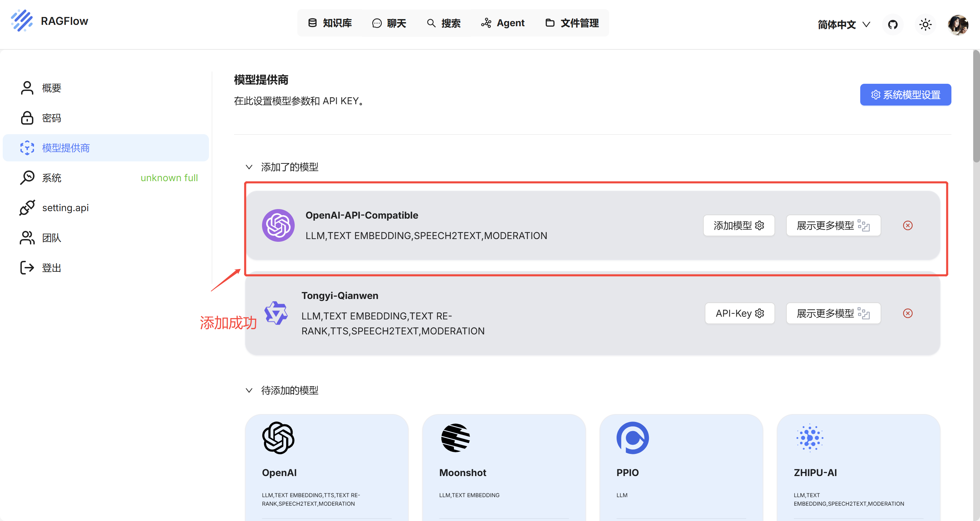The width and height of the screenshot is (980, 521).
Task: Click the OpenAI-API-Compatible name text
Action: [362, 215]
